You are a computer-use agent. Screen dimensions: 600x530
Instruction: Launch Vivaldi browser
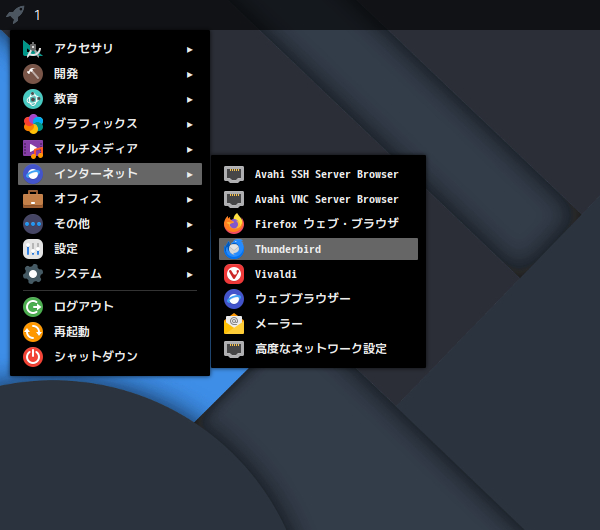coord(318,274)
